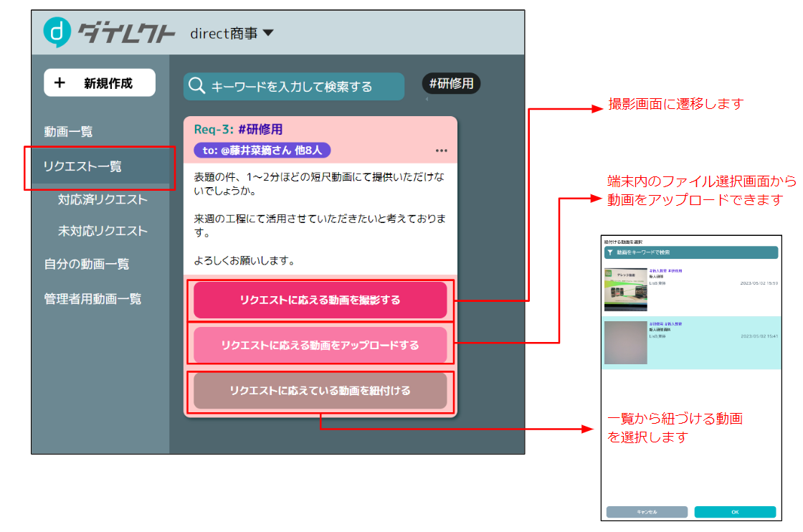Click the ダイレクト 'd' logo icon
The image size is (803, 532).
coord(57,32)
